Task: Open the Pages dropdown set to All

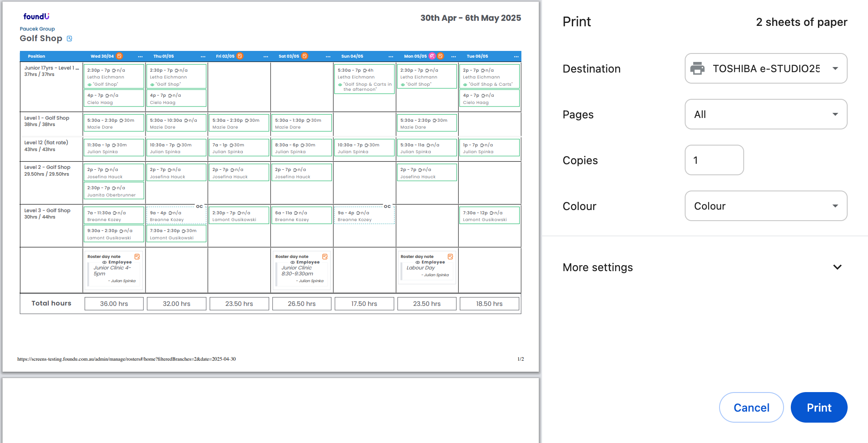Action: 766,114
